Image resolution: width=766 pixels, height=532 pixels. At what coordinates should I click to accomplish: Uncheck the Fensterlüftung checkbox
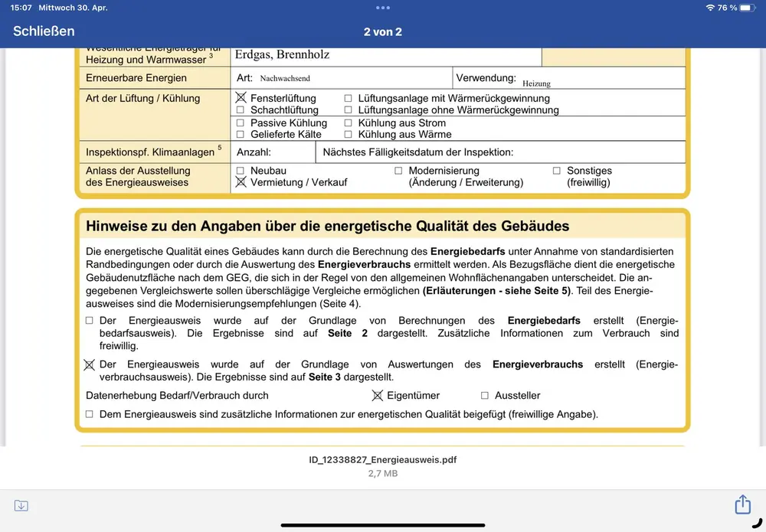tap(241, 98)
